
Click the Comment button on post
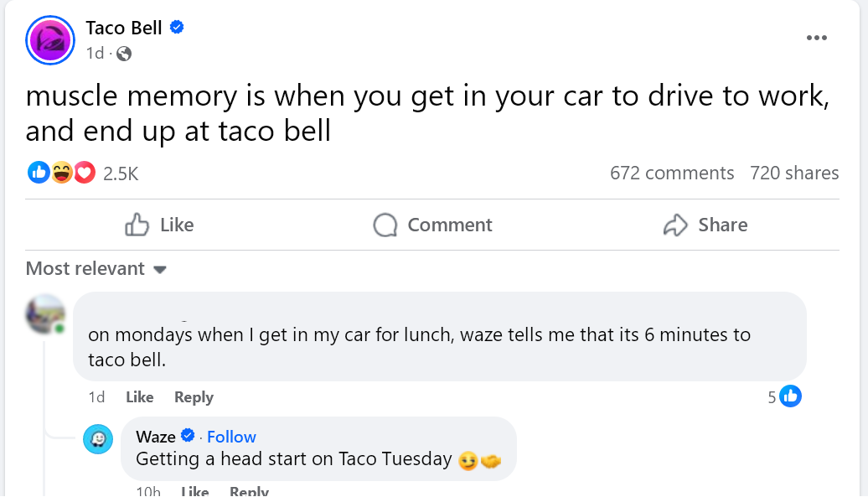(x=432, y=225)
